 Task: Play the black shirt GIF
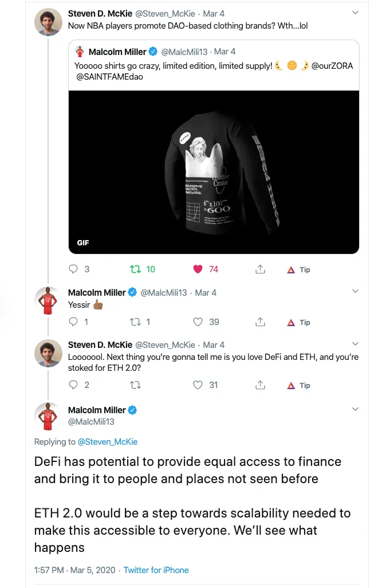coord(214,172)
